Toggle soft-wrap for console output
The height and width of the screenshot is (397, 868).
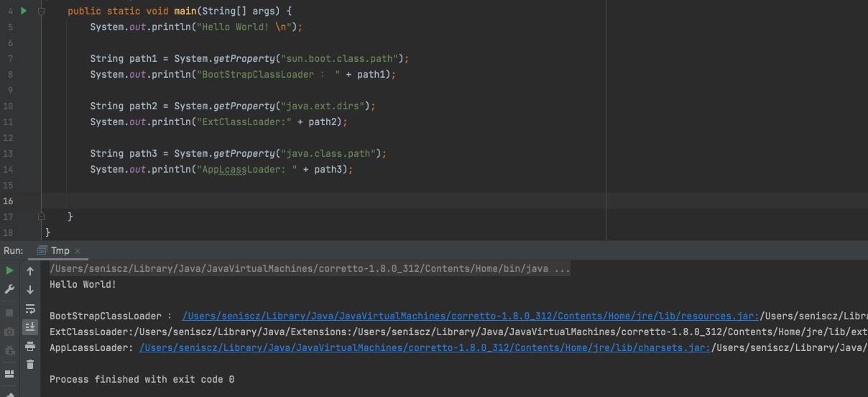click(x=30, y=309)
